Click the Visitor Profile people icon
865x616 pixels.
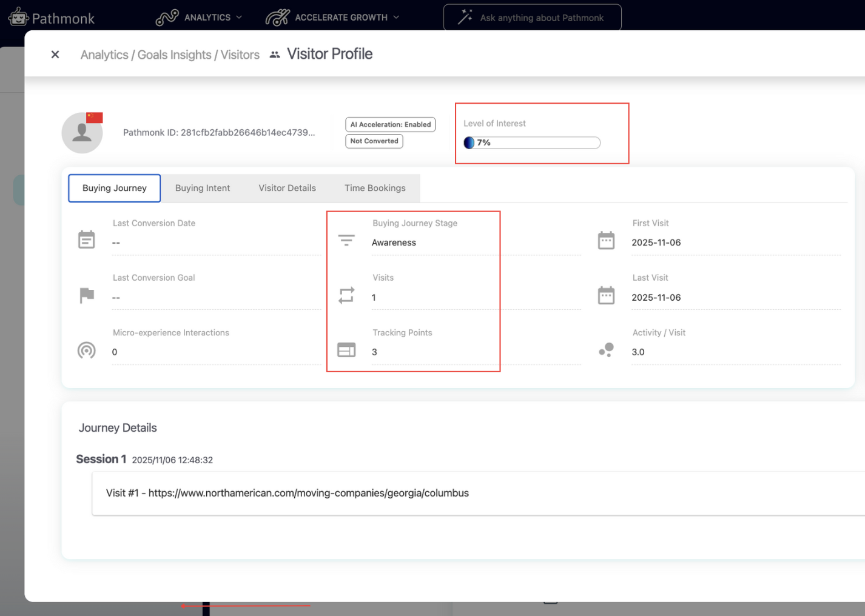click(x=275, y=55)
